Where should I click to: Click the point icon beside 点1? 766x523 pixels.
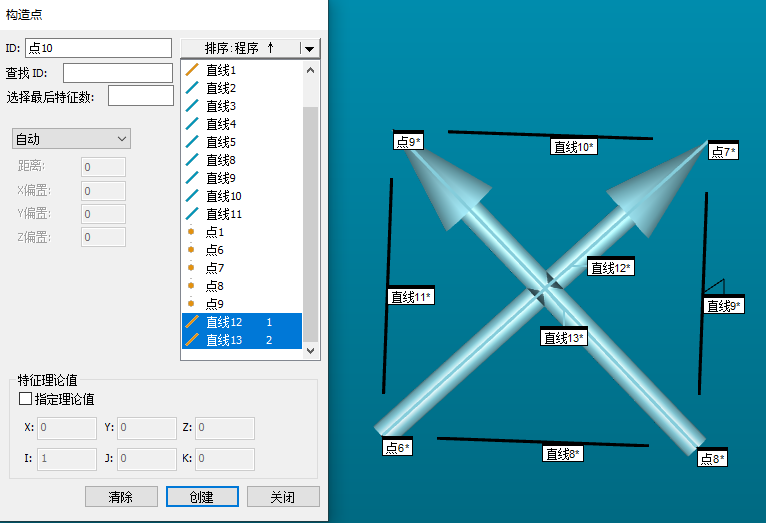pos(191,232)
